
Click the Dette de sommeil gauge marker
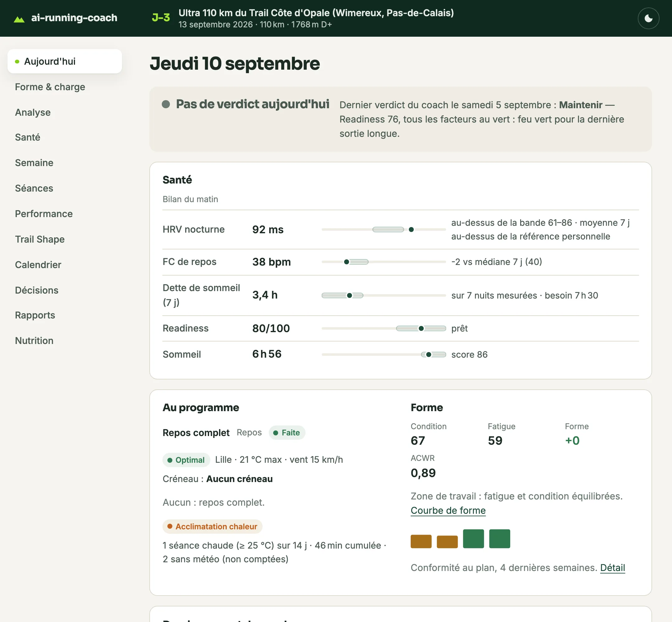(x=349, y=295)
